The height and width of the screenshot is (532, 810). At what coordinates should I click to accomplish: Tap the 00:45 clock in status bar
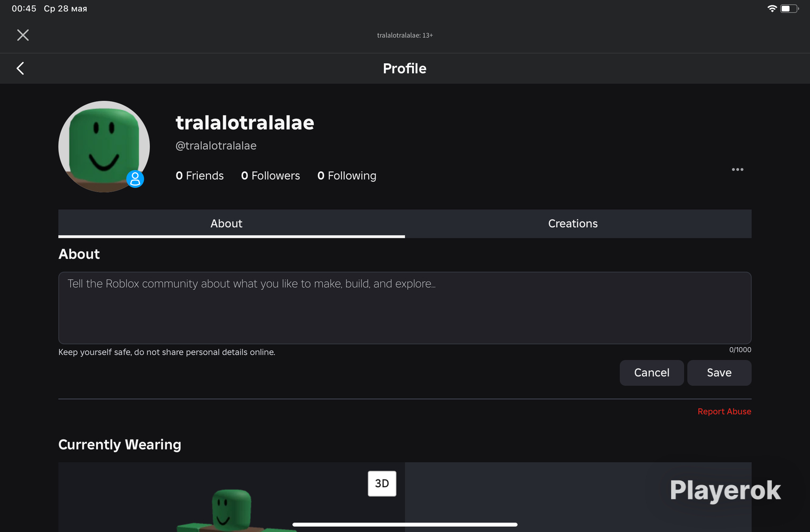point(24,9)
